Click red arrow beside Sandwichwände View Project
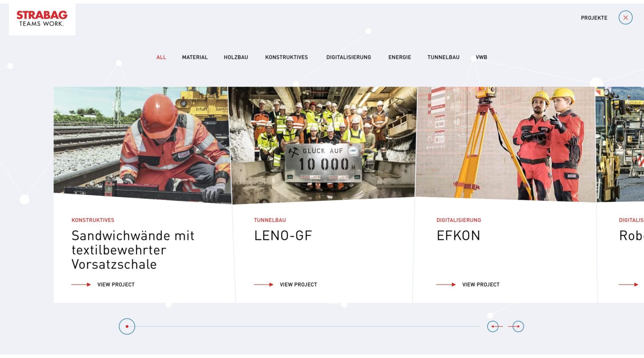644x358 pixels. [81, 285]
